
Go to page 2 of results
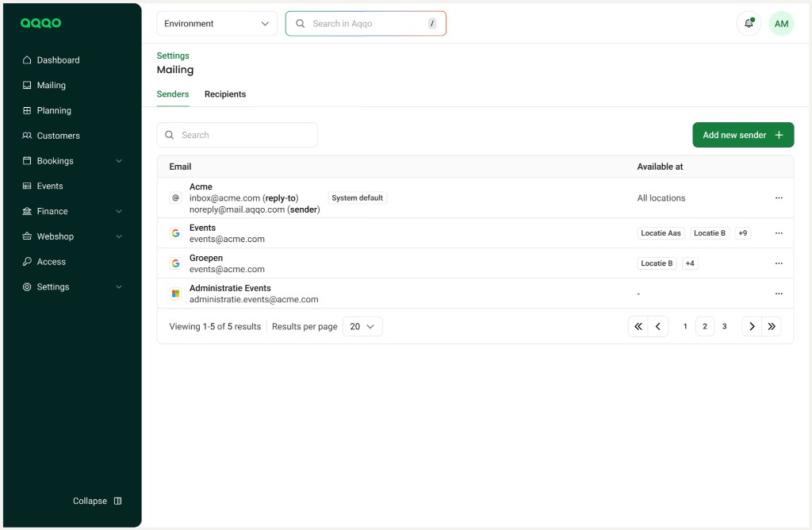(705, 326)
